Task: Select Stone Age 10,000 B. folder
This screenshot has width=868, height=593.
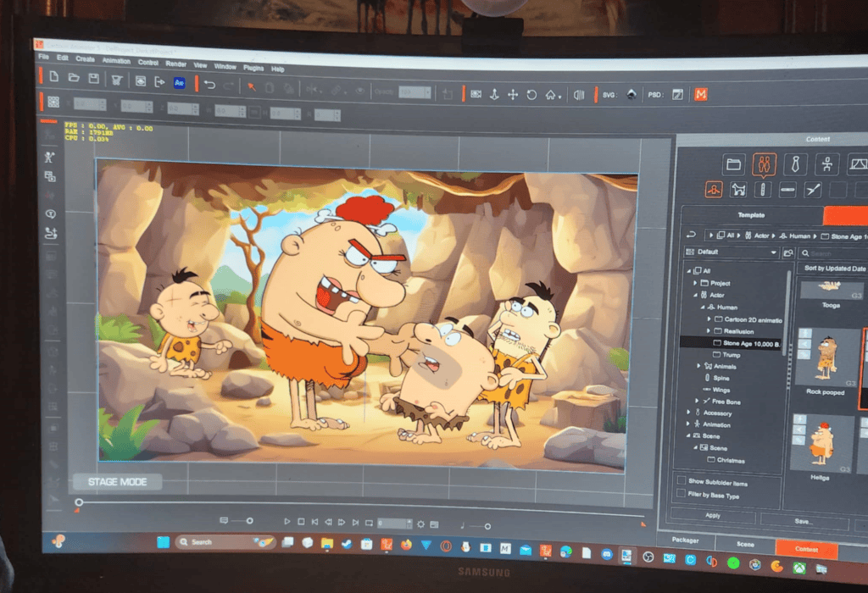Action: (x=732, y=343)
